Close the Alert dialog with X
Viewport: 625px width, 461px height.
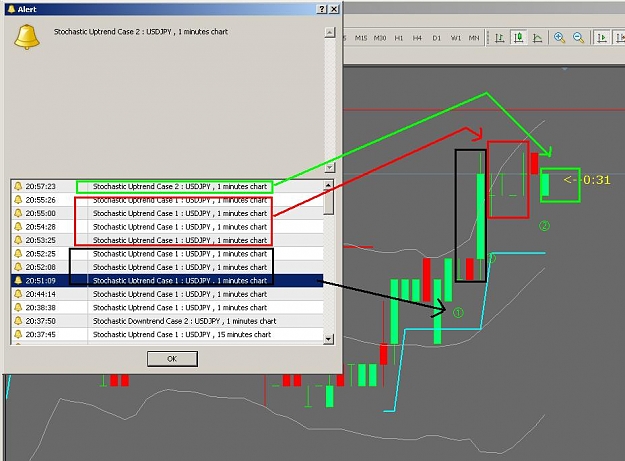tap(334, 9)
